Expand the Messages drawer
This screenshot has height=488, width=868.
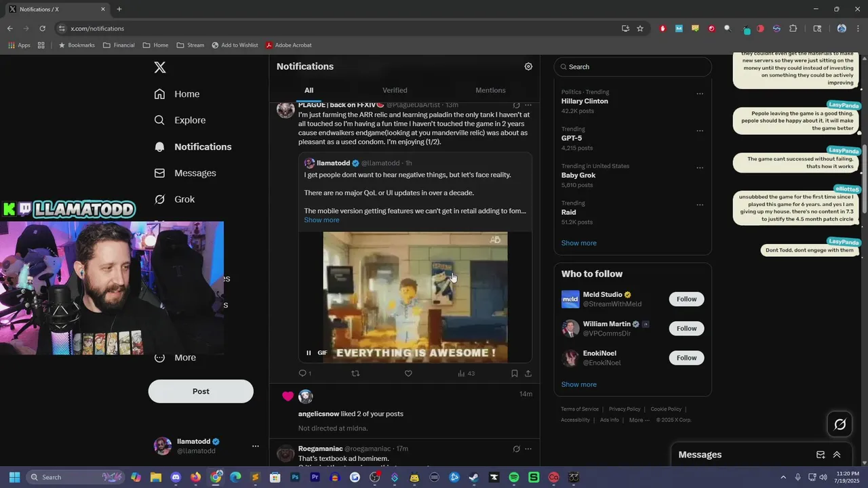[x=837, y=455]
